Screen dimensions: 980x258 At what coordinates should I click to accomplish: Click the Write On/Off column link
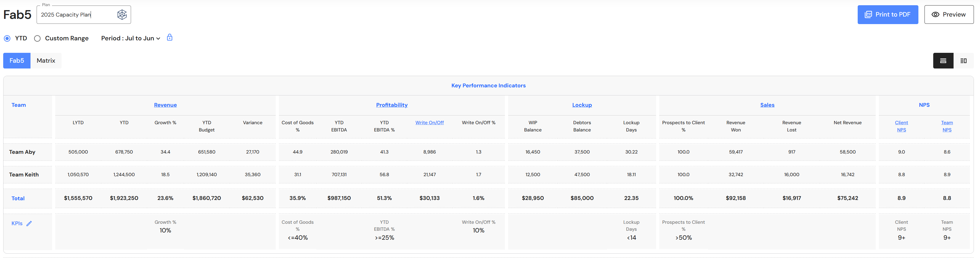429,123
